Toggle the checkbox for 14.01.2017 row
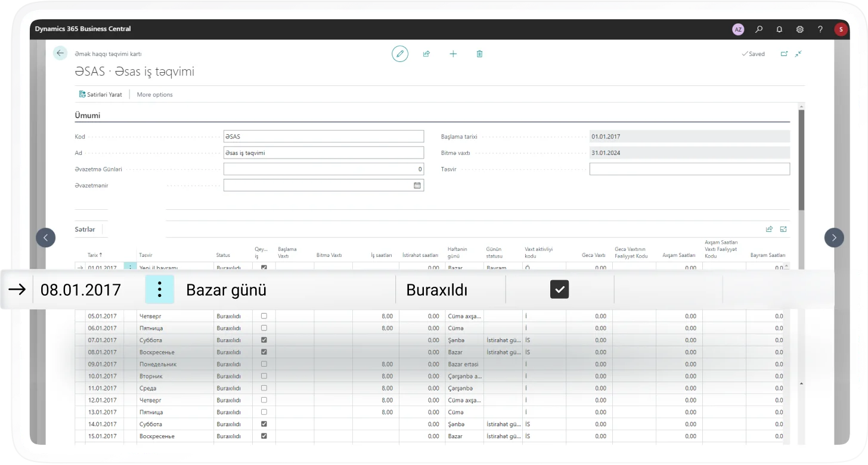868x465 pixels. coord(264,424)
